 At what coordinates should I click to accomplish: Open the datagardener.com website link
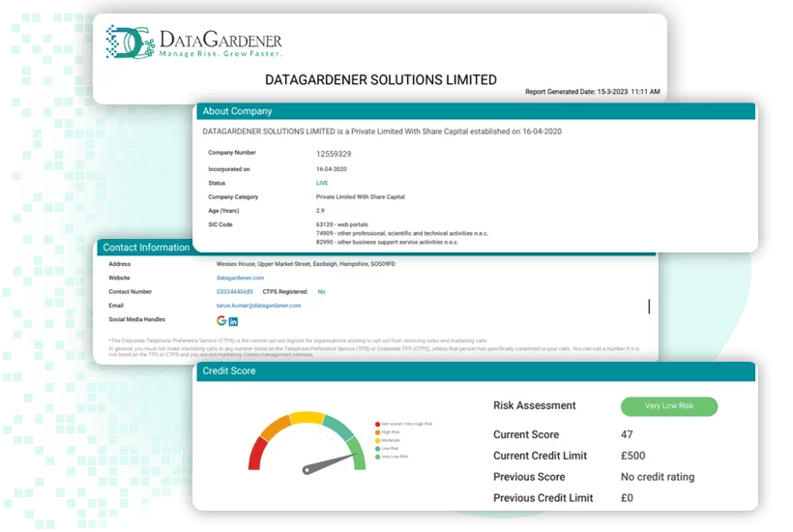(x=240, y=278)
